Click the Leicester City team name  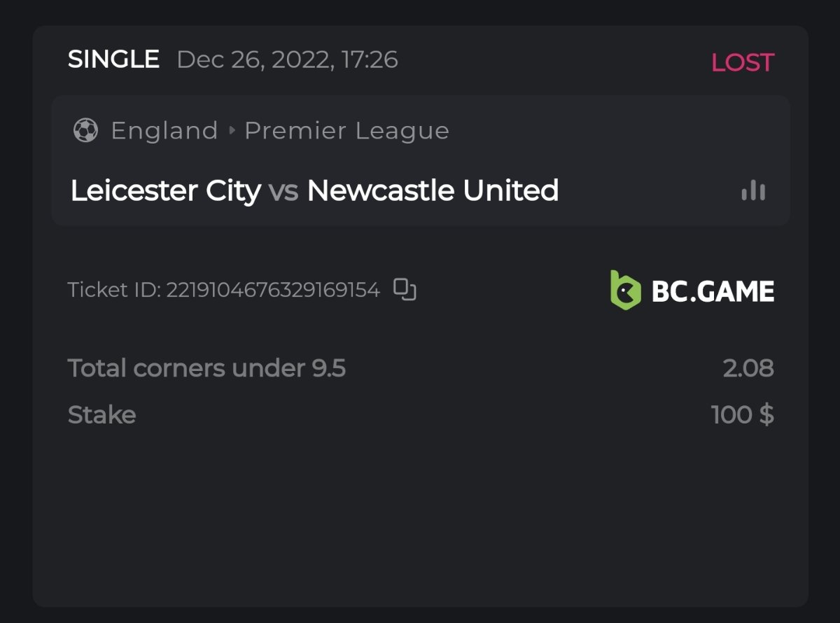tap(166, 190)
